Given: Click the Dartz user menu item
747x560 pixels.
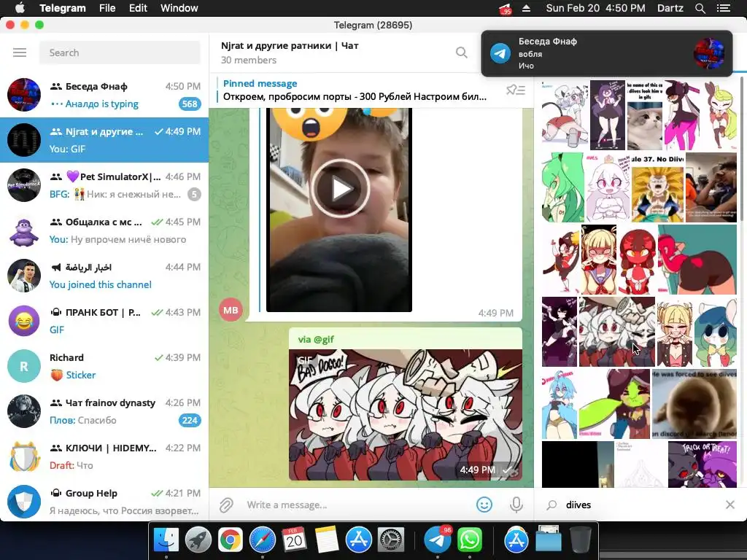Looking at the screenshot, I should click(x=670, y=8).
